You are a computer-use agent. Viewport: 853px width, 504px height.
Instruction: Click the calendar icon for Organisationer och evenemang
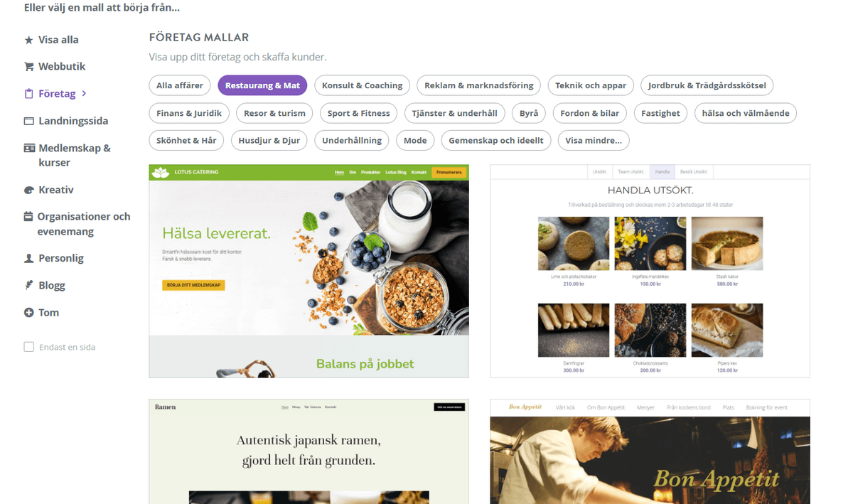coord(28,217)
